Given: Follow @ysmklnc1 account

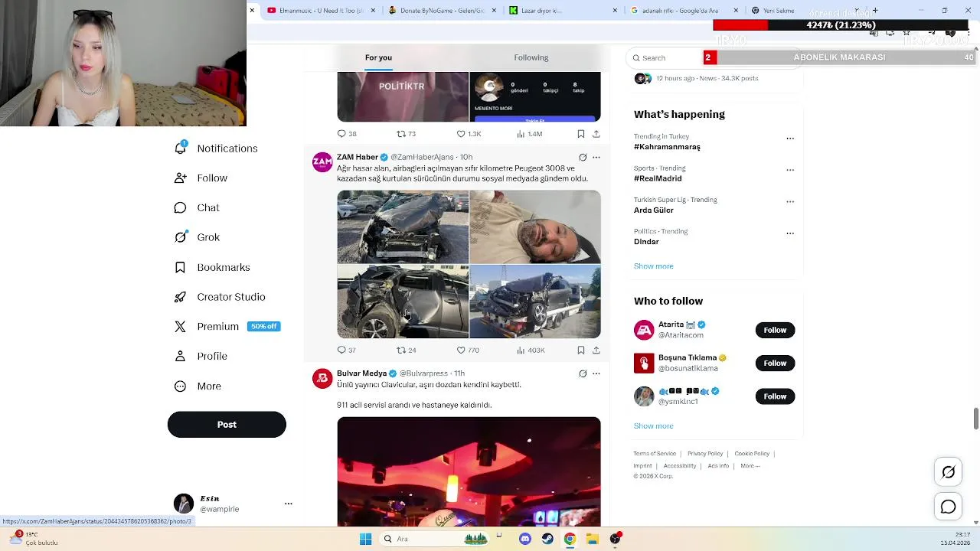Looking at the screenshot, I should [775, 396].
